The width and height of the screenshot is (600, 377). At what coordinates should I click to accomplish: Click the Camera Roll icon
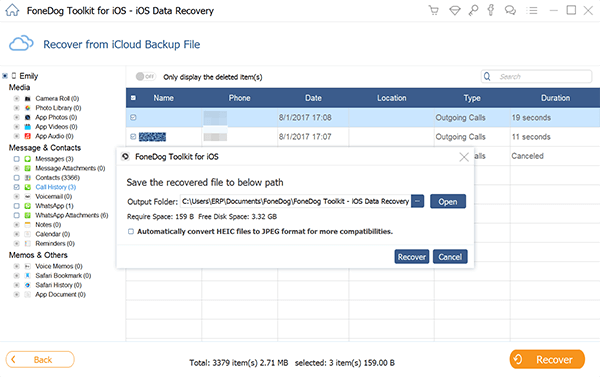pos(28,98)
